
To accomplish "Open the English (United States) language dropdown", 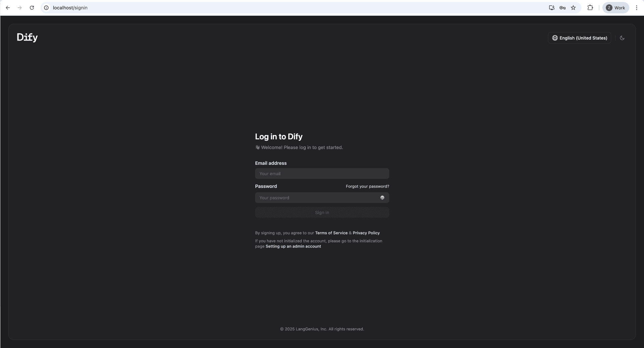I will (580, 38).
